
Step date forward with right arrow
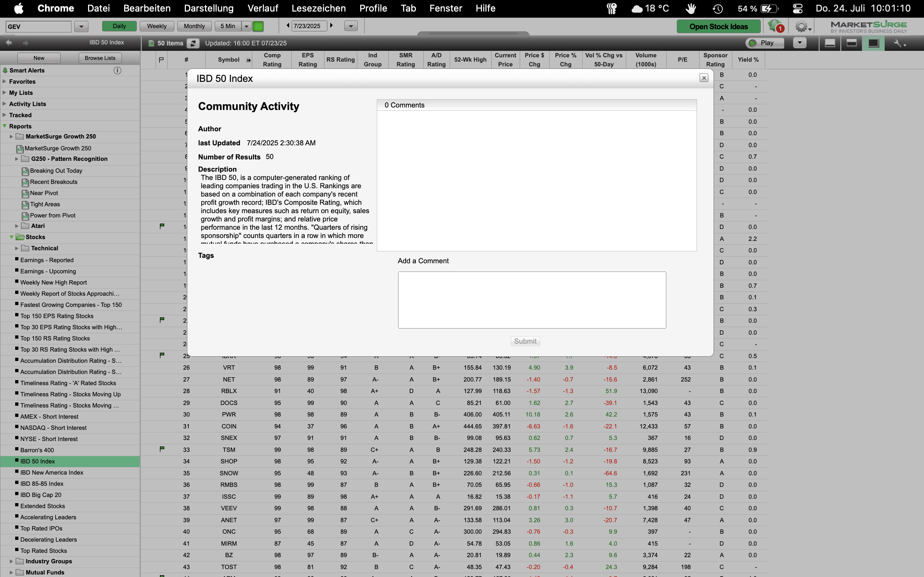(x=332, y=26)
